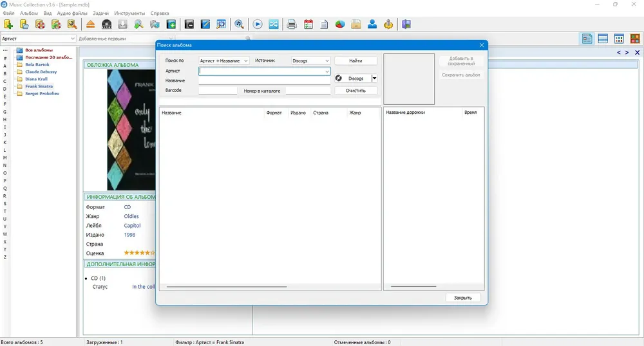This screenshot has height=346, width=644.
Task: Toggle the details panel view icon
Action: [x=587, y=39]
